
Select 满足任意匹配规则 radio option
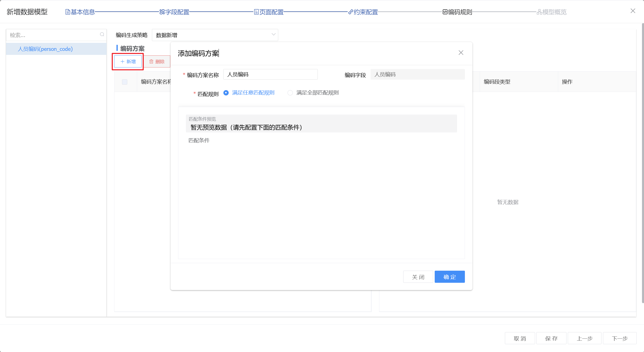[x=226, y=93]
